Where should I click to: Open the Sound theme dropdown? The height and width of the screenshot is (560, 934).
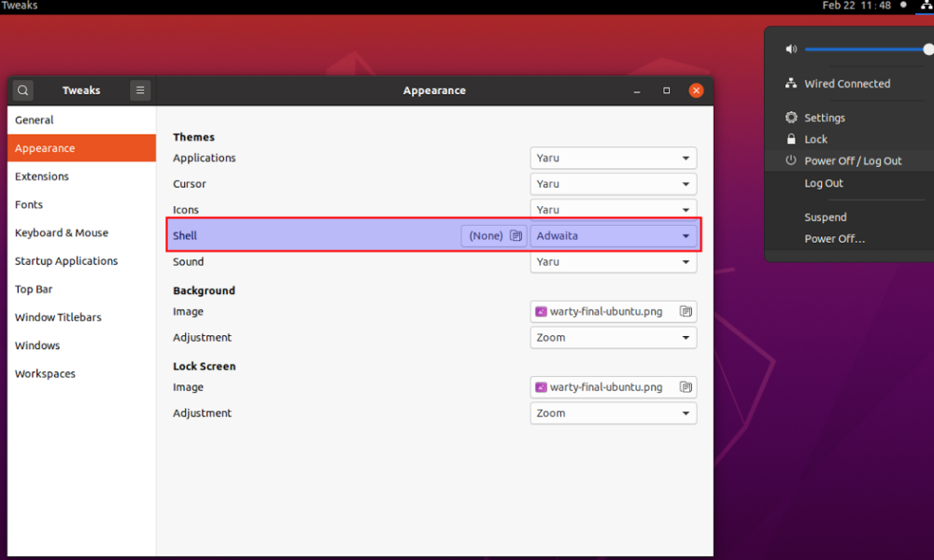613,262
